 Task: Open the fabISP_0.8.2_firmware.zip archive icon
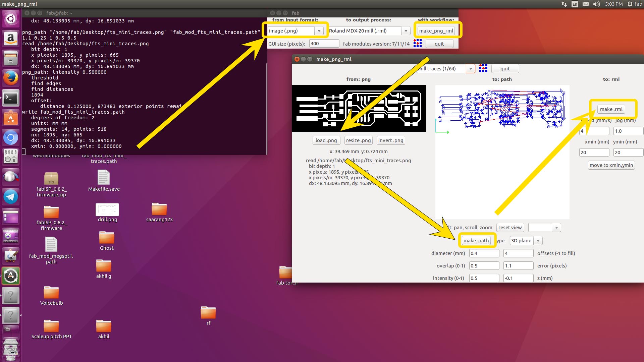point(51,179)
